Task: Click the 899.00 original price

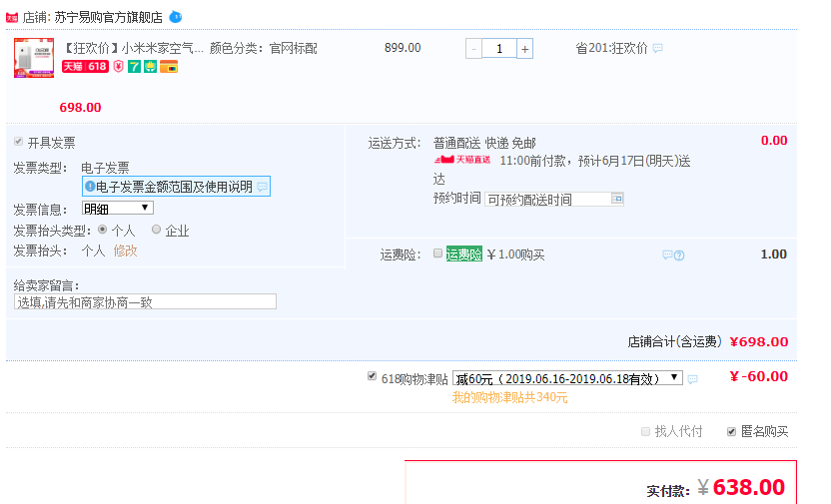Action: (403, 48)
